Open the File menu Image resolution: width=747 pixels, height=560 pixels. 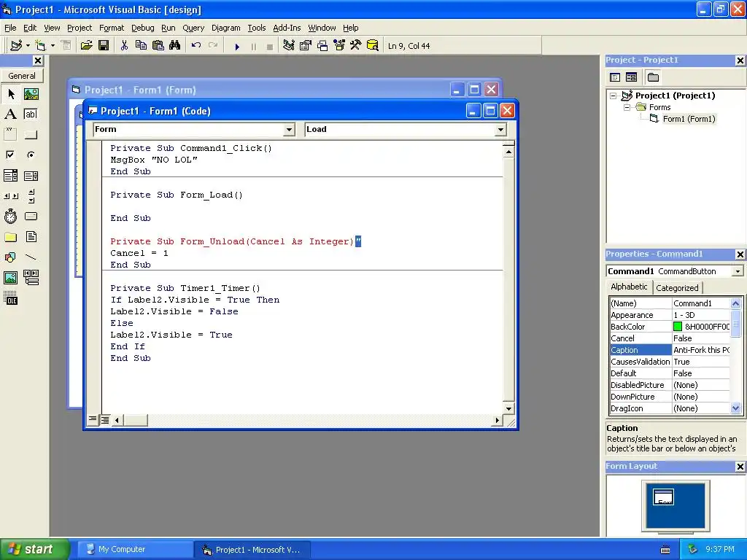[x=10, y=28]
